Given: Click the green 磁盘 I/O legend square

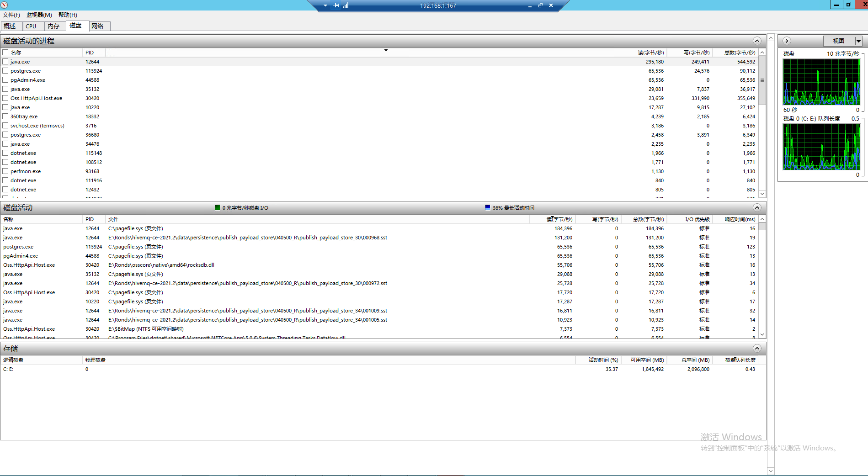Looking at the screenshot, I should (x=218, y=207).
